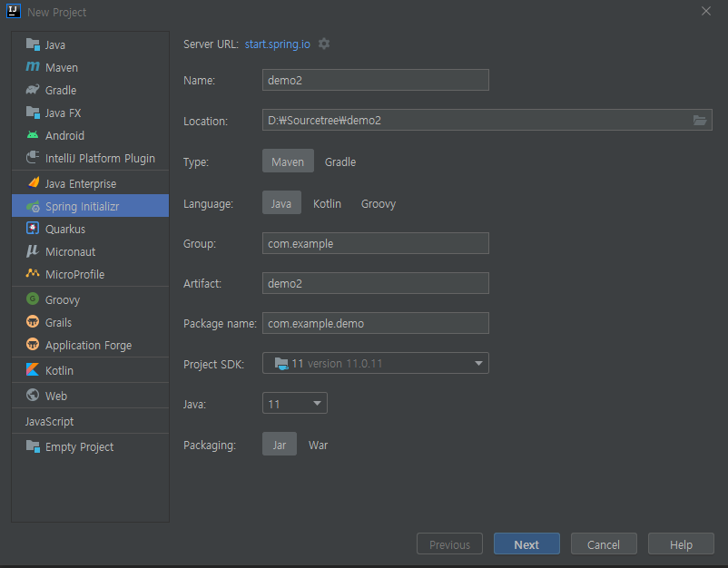Click the Previous button
The image size is (728, 568).
(450, 544)
